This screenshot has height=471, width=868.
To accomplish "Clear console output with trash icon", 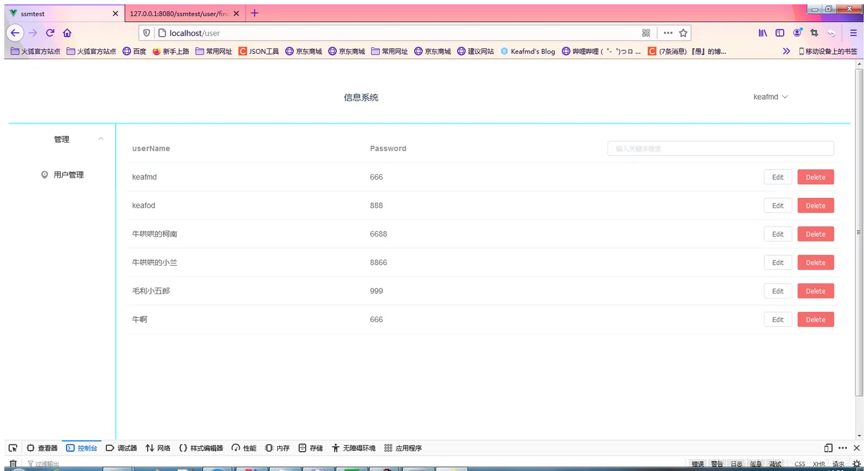I will [x=12, y=464].
